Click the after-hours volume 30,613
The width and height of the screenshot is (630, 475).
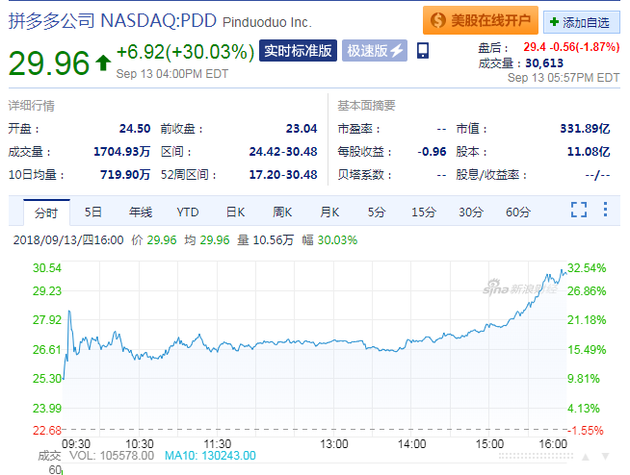544,63
